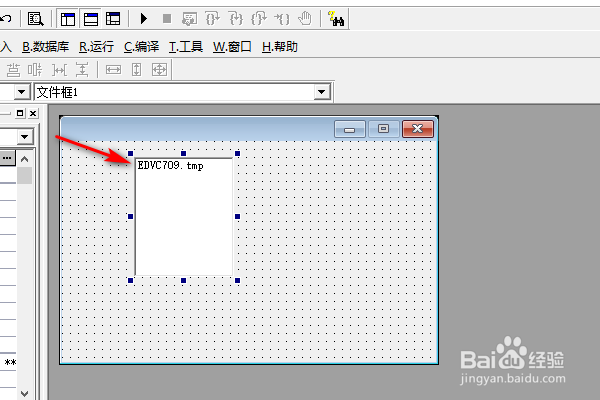Screen dimensions: 600x400
Task: Click the hand breakpoint icon
Action: point(305,18)
